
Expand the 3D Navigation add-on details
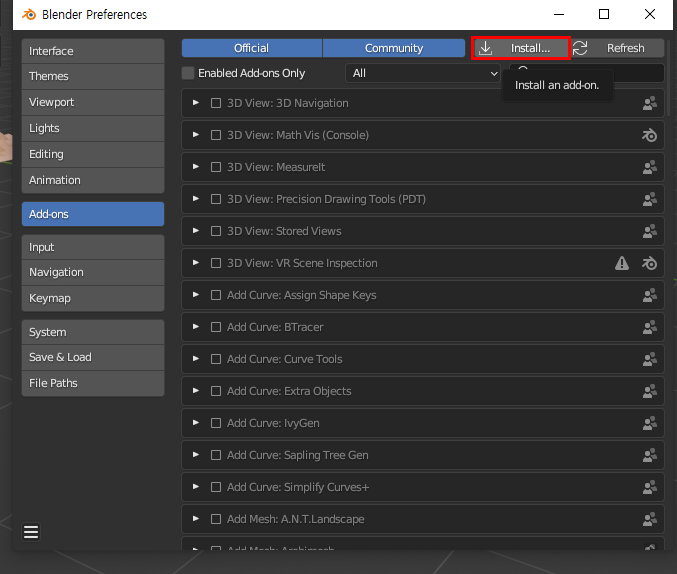tap(196, 103)
